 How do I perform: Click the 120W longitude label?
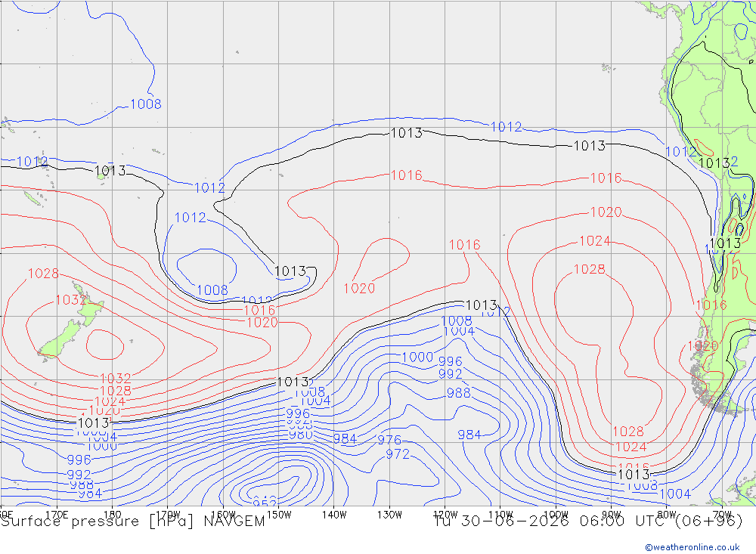(x=445, y=515)
